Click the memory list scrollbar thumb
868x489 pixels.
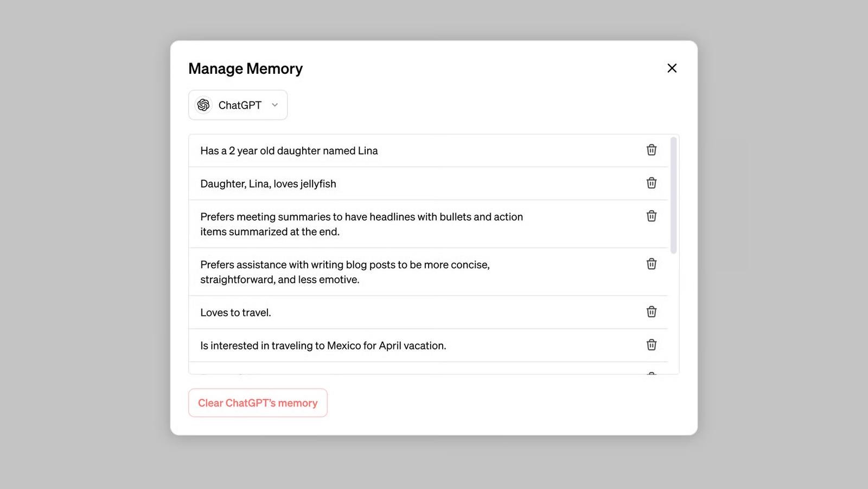pos(673,195)
